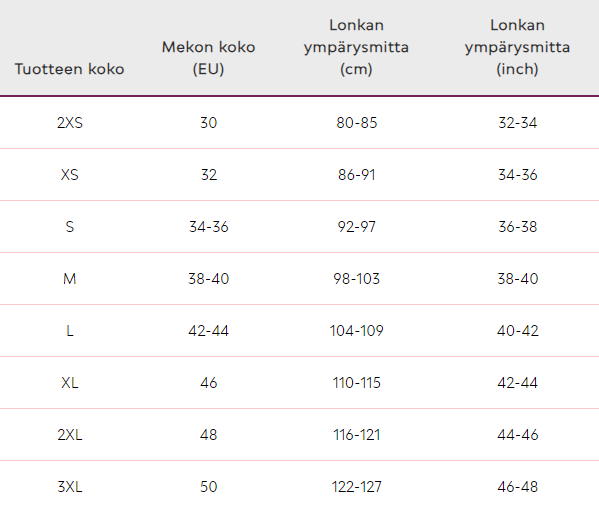The image size is (599, 518).
Task: Select the 98-103 cm hip value
Action: [356, 278]
